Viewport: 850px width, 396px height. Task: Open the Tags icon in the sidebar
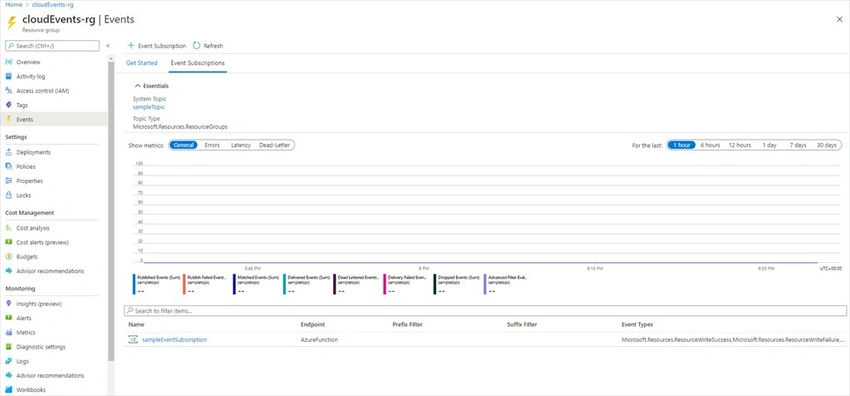[9, 105]
